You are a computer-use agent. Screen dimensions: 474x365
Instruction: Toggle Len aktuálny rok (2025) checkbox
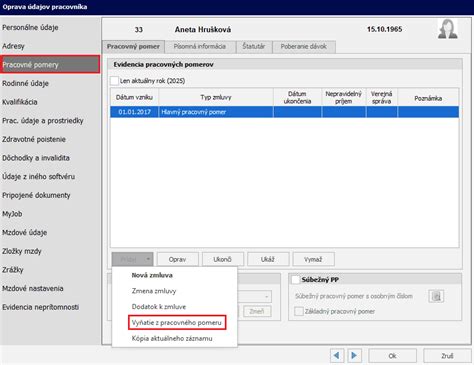(x=114, y=81)
